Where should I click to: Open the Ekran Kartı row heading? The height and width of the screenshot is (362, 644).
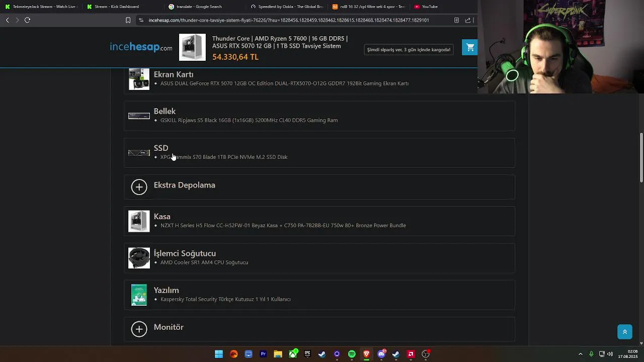(174, 74)
